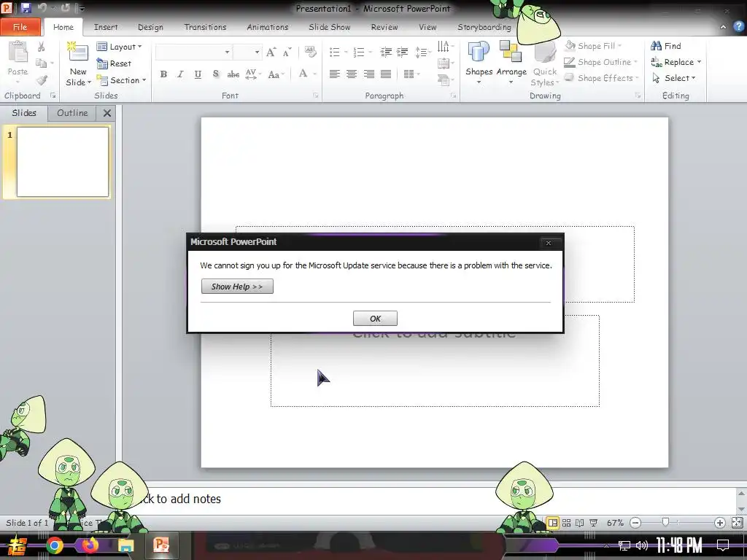Open the File tab
This screenshot has height=560, width=747.
coord(20,27)
